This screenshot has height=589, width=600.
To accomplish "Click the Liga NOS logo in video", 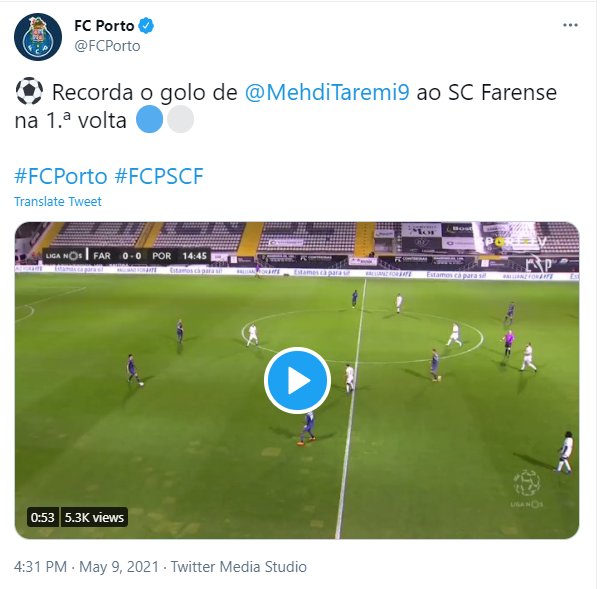I will point(526,485).
